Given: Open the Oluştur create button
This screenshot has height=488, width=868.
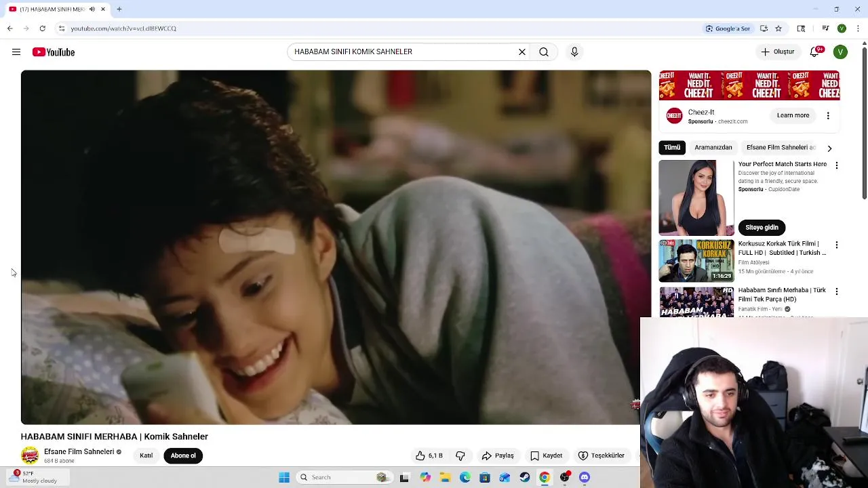Looking at the screenshot, I should [777, 52].
